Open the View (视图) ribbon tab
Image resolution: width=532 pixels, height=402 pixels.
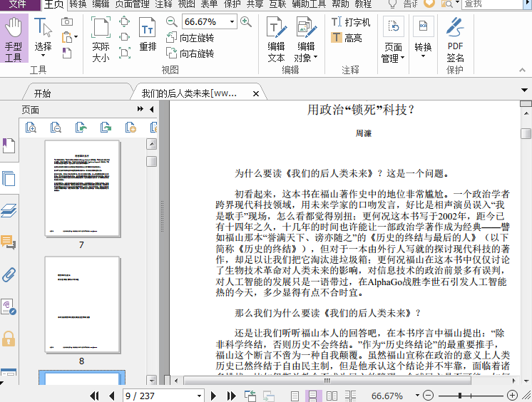pos(187,4)
